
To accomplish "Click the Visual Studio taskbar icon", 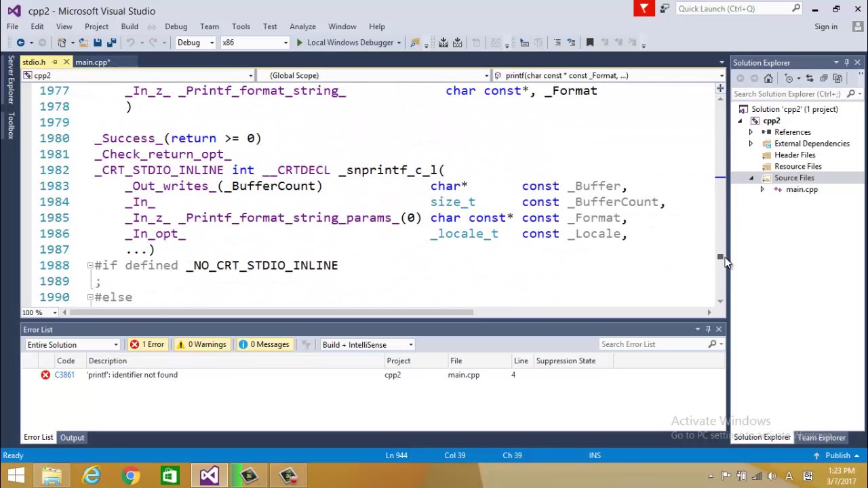I will [209, 476].
